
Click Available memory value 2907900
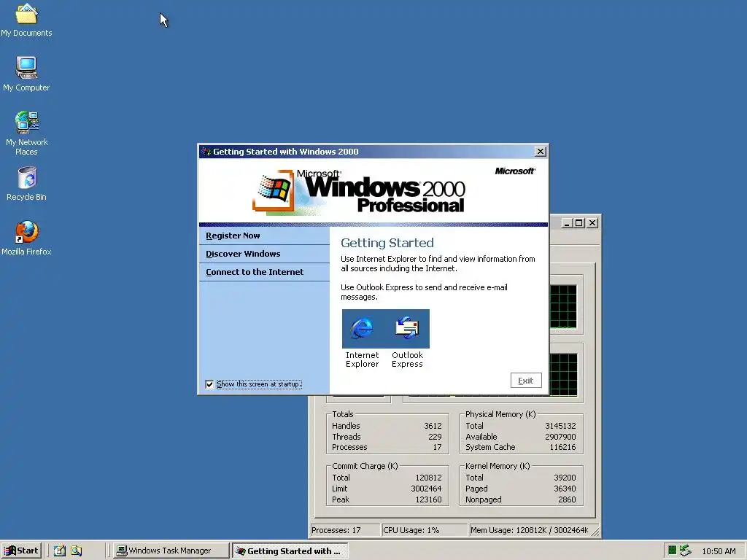[560, 437]
